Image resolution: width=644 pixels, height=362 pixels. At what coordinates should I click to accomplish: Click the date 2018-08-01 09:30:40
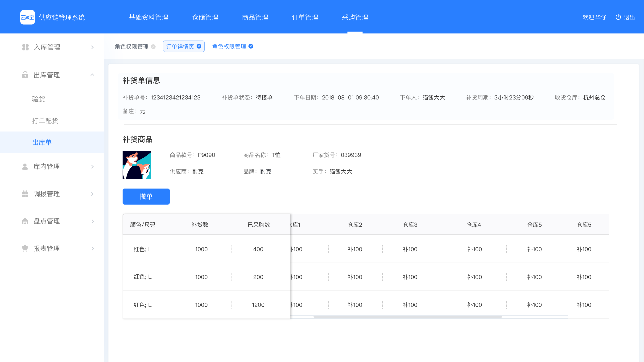(x=350, y=98)
